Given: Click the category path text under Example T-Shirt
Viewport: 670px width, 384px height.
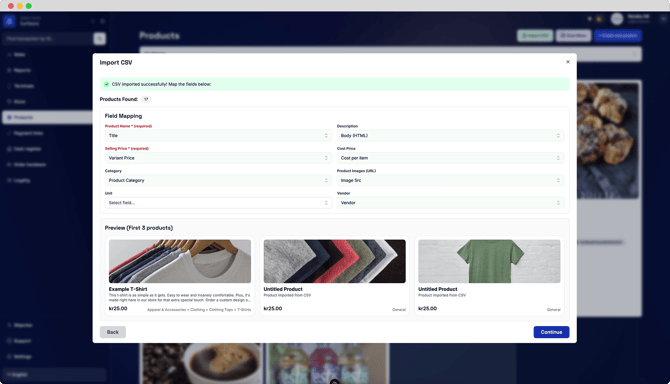Looking at the screenshot, I should [199, 310].
